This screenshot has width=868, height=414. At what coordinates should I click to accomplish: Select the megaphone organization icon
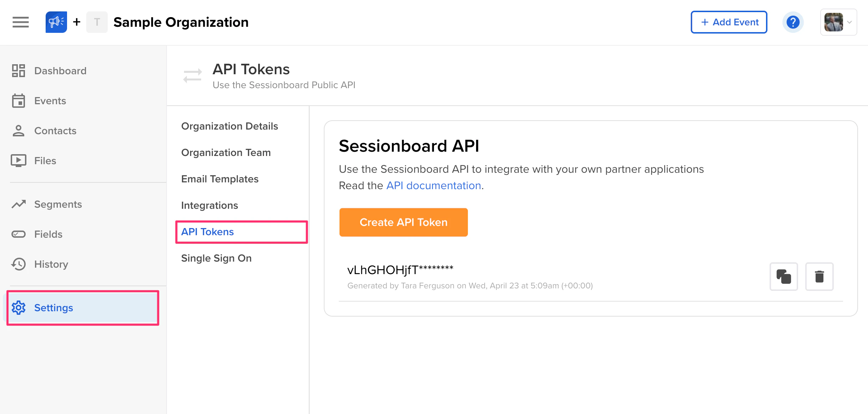pyautogui.click(x=56, y=22)
